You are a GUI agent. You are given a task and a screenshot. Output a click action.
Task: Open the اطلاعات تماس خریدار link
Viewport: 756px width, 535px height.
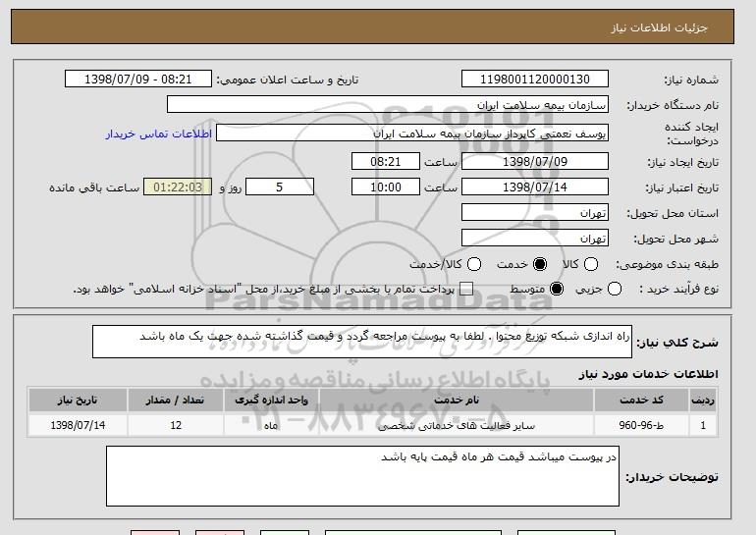(159, 134)
